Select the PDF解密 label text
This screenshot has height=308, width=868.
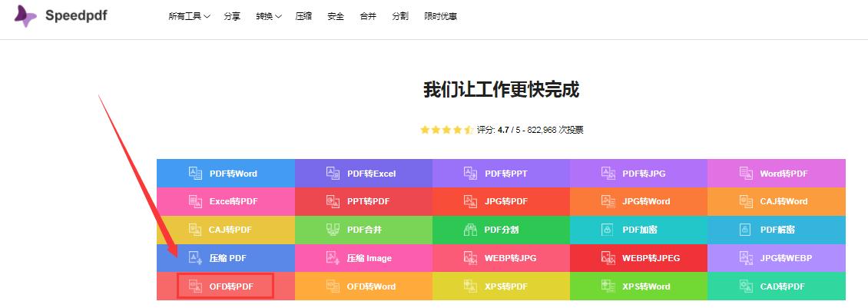pyautogui.click(x=777, y=230)
